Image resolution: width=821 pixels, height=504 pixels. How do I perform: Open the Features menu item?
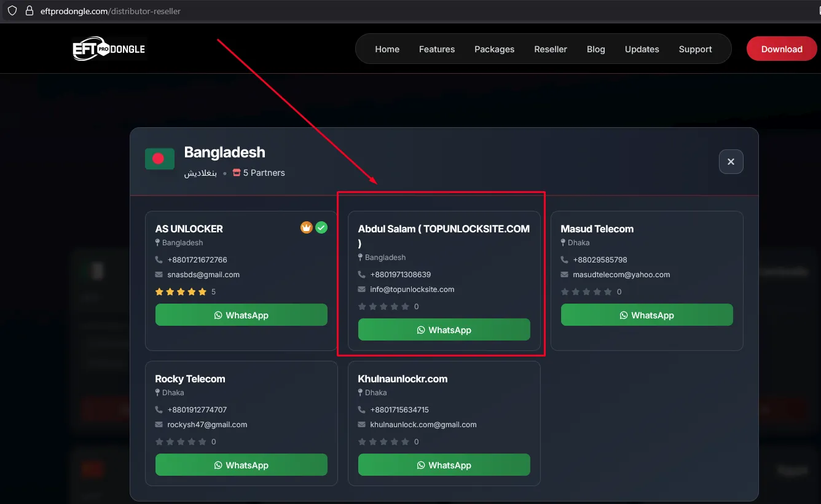(x=436, y=49)
